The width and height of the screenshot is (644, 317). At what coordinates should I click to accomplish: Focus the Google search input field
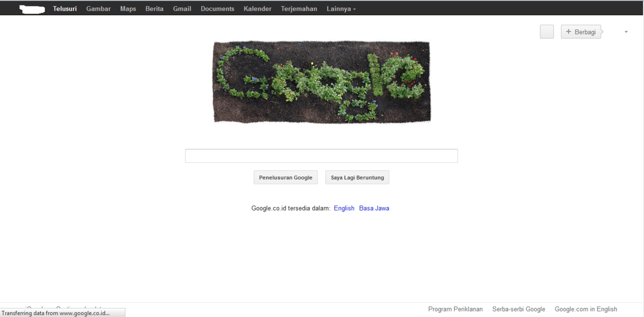321,156
